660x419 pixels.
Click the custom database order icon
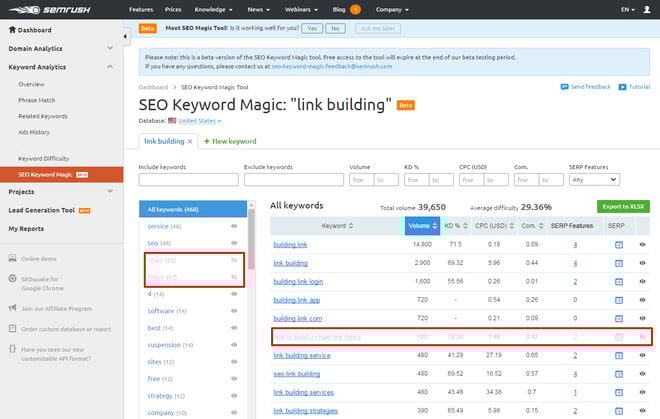[x=13, y=328]
